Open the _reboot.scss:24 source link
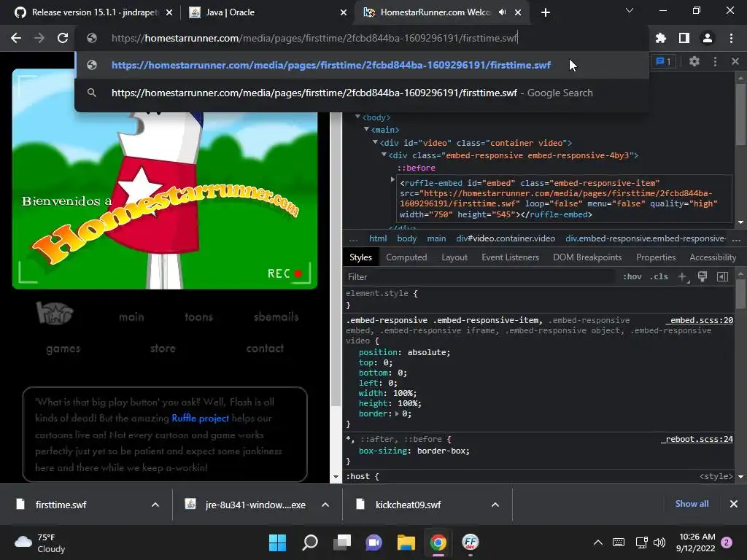The height and width of the screenshot is (560, 747). [697, 438]
